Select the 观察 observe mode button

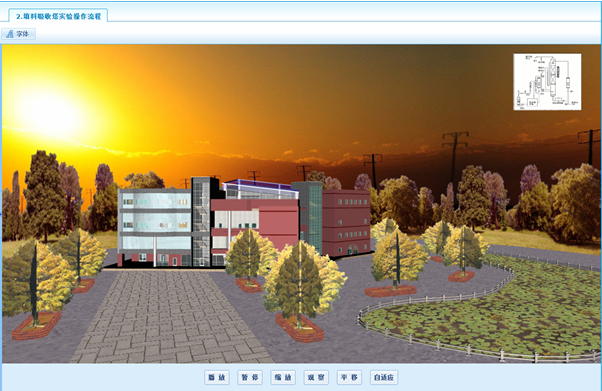tap(316, 377)
